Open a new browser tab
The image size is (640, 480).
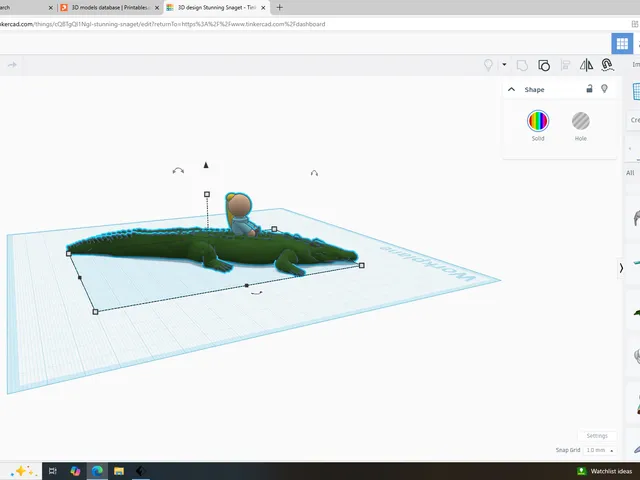click(x=280, y=7)
